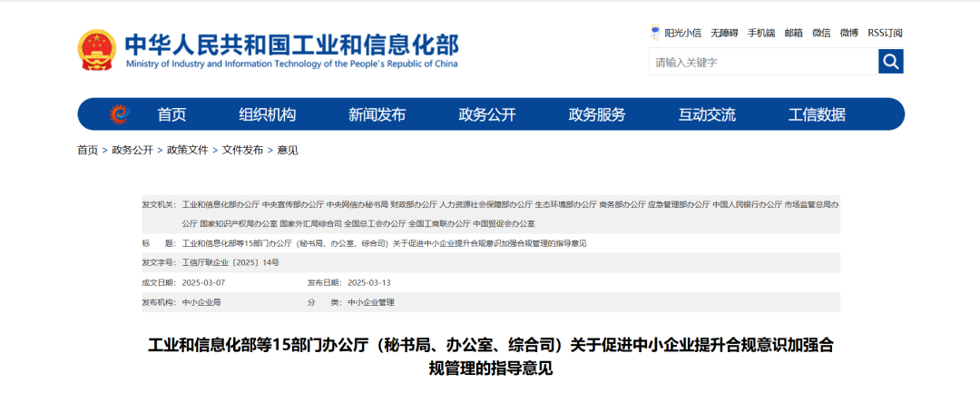Click into the keyword search field
980x393 pixels.
click(x=762, y=62)
